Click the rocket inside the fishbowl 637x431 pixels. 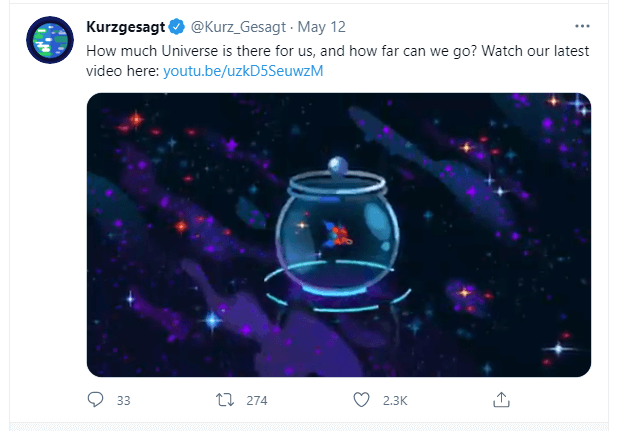pos(338,235)
